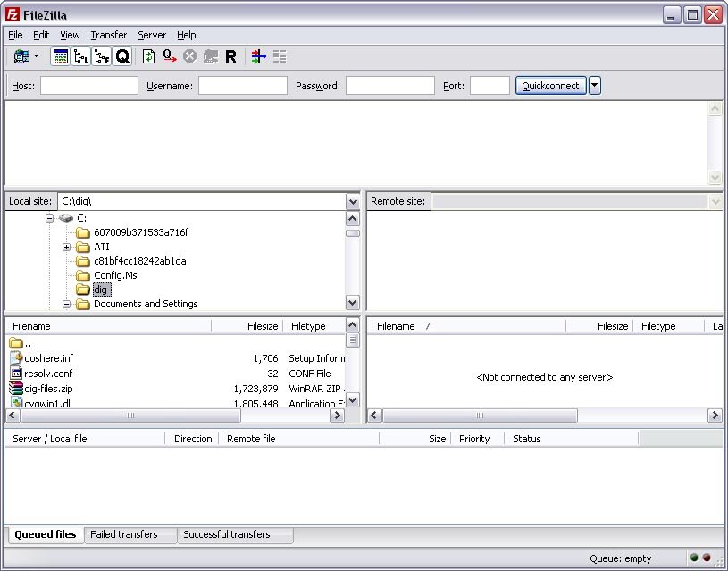Open the Site Manager icon

point(21,56)
